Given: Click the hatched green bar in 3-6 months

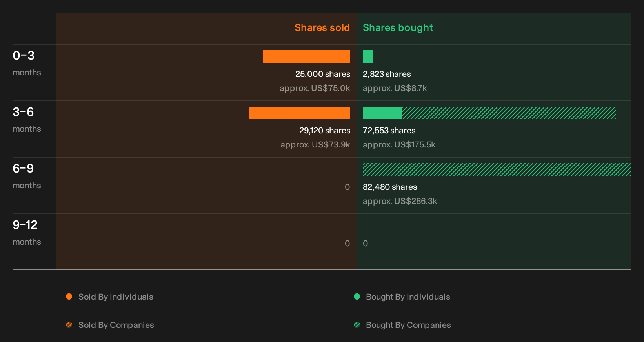Looking at the screenshot, I should 509,113.
